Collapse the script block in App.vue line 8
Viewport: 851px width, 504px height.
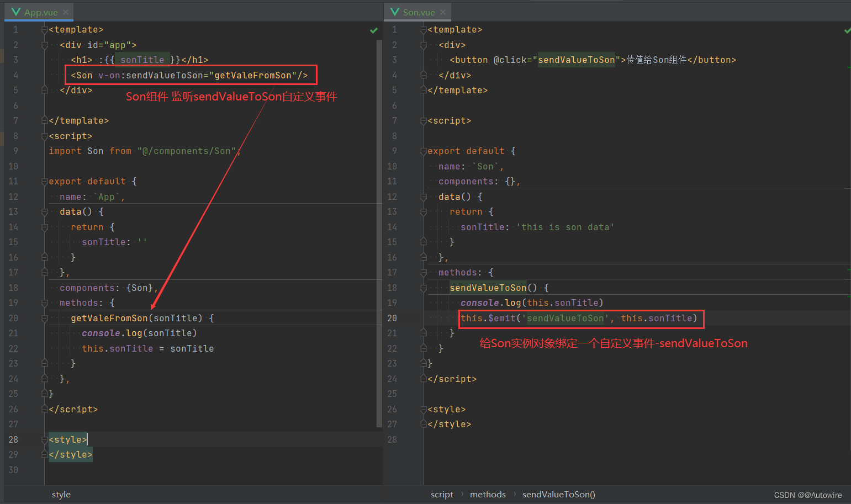coord(45,136)
